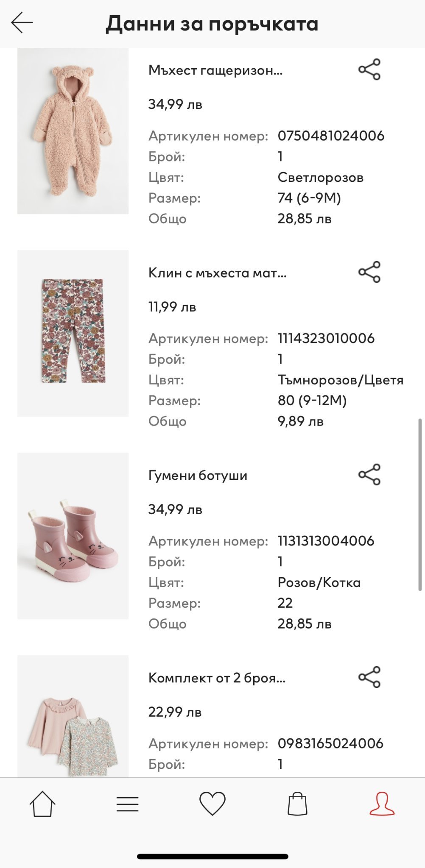Viewport: 425px width, 868px height.
Task: Open the hamburger menu tab
Action: tap(127, 804)
